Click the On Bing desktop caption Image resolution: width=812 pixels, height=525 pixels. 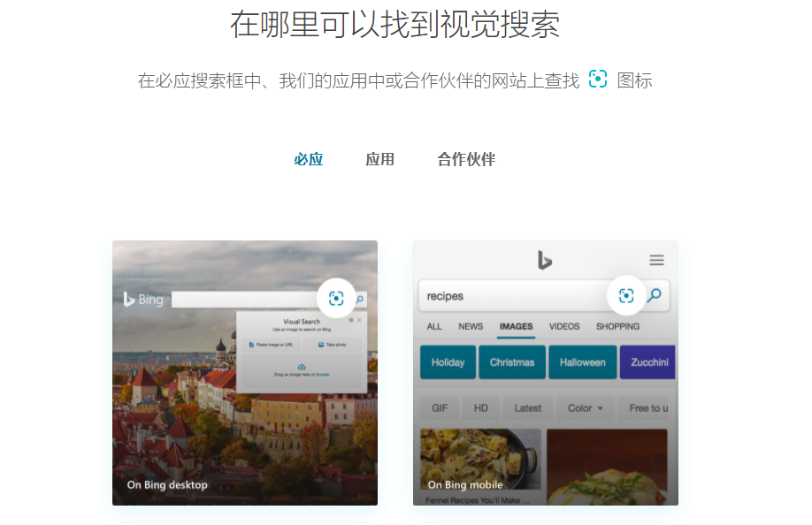(167, 484)
